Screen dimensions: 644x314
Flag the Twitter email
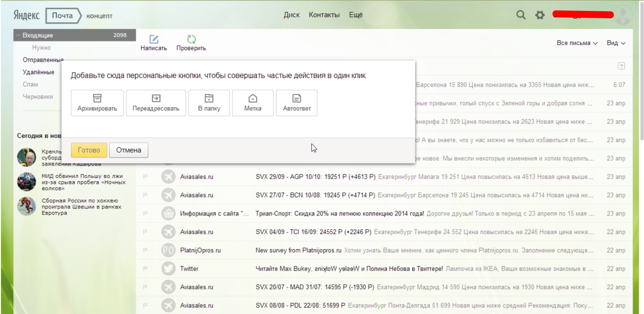[145, 269]
